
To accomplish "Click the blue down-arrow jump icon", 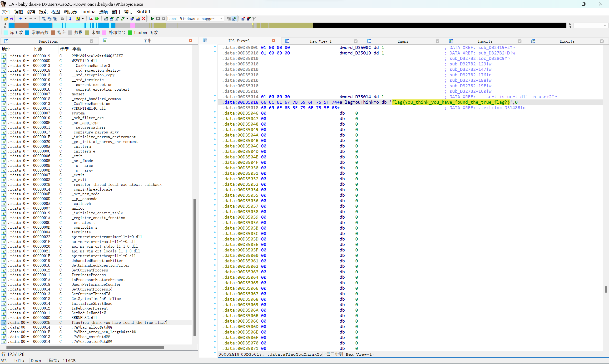I will click(x=70, y=19).
